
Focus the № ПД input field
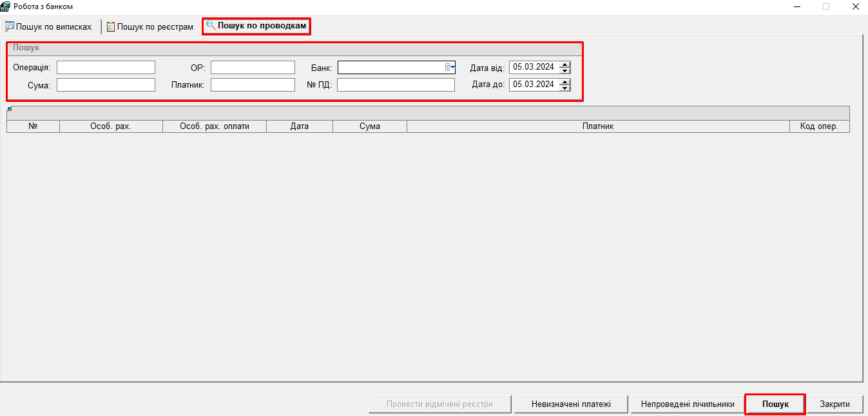coord(396,85)
